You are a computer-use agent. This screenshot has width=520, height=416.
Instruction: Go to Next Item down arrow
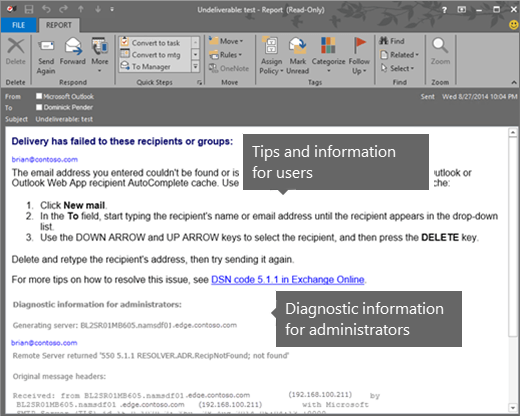click(98, 9)
